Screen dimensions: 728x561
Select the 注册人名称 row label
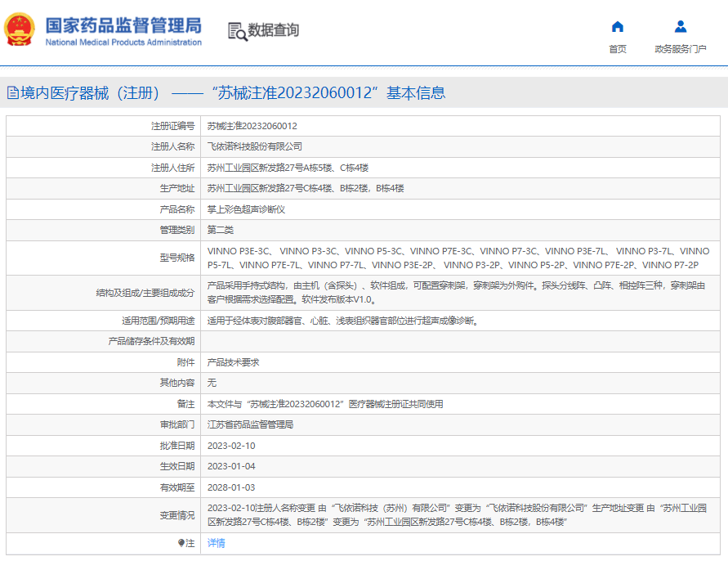tap(172, 146)
